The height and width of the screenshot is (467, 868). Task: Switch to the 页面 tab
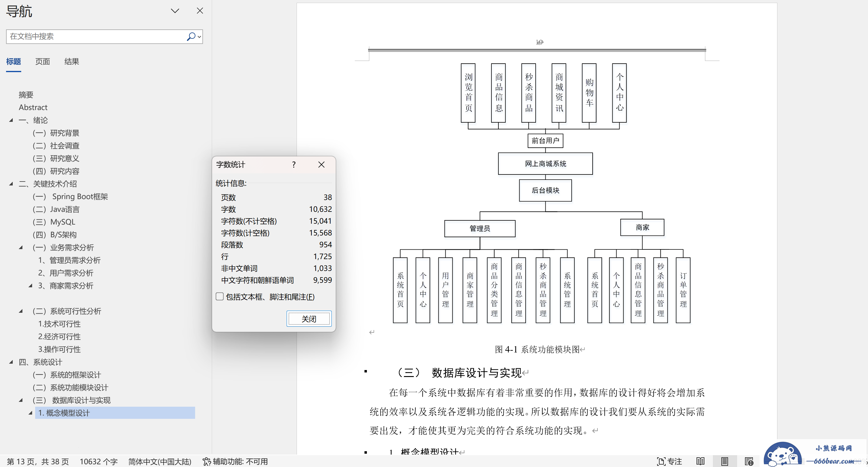[42, 62]
